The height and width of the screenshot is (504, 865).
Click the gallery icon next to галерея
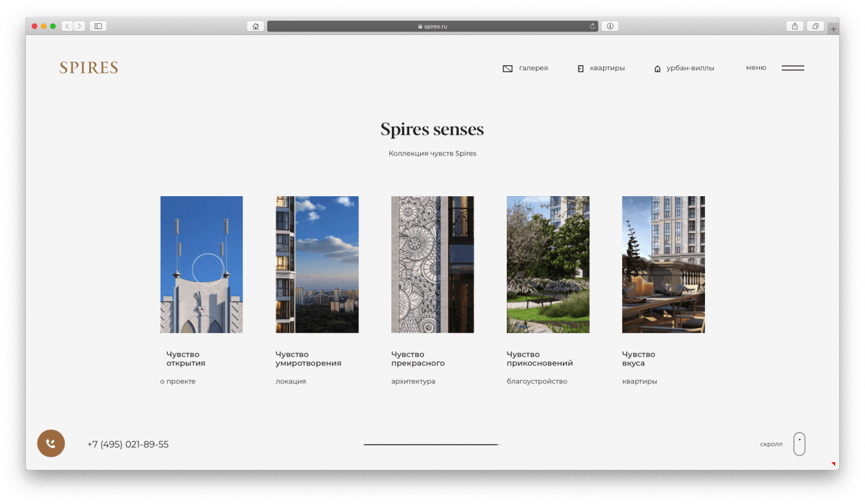click(x=507, y=68)
